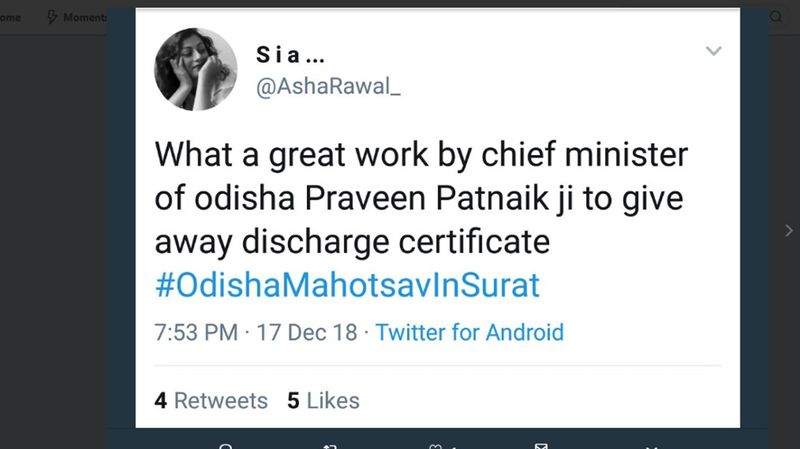This screenshot has height=449, width=800.
Task: Click the envelope direct message icon
Action: click(x=541, y=446)
